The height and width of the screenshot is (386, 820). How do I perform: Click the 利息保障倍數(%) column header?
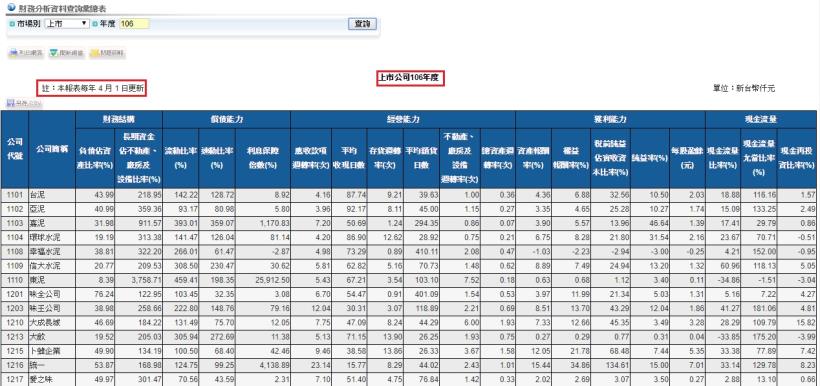[263, 158]
